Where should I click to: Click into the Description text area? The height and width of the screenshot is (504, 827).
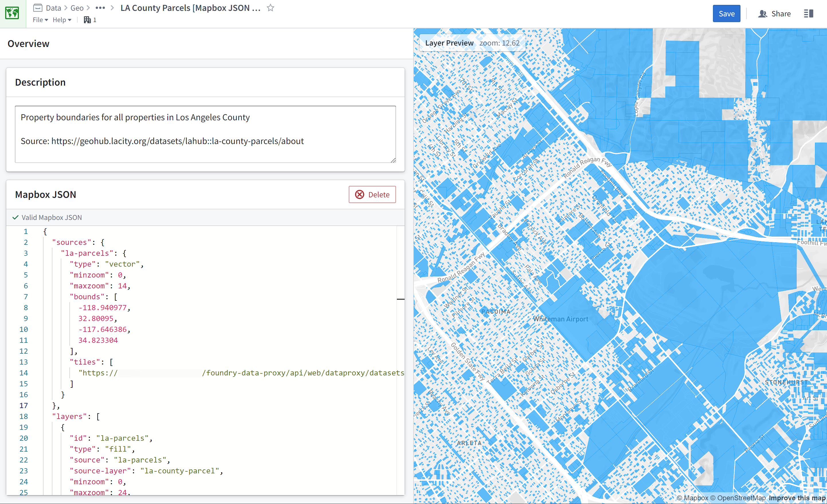205,135
